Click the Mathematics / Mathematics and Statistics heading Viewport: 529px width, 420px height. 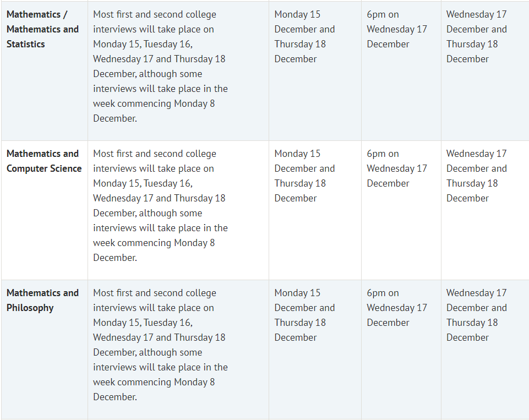point(42,29)
